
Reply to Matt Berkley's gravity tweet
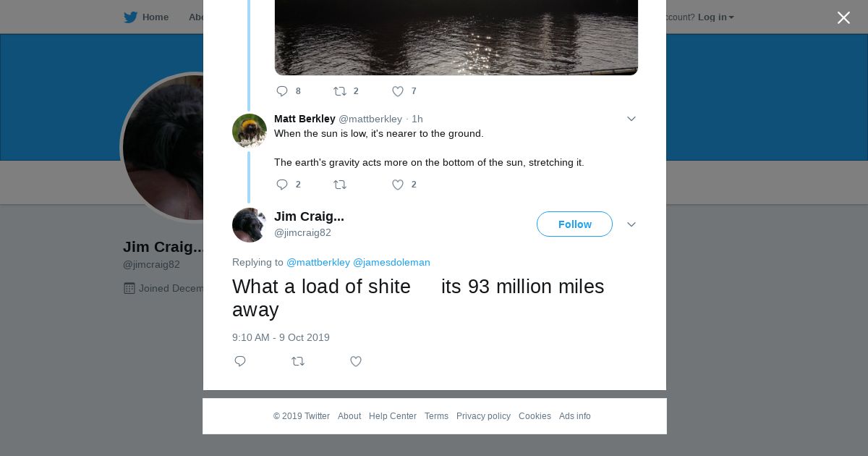tap(282, 185)
